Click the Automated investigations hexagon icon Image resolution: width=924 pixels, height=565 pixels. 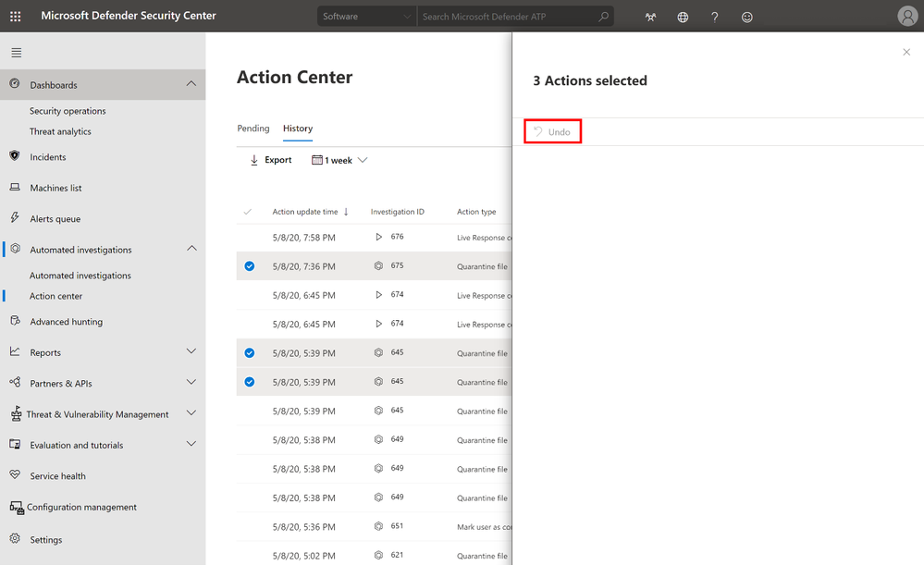click(x=16, y=249)
